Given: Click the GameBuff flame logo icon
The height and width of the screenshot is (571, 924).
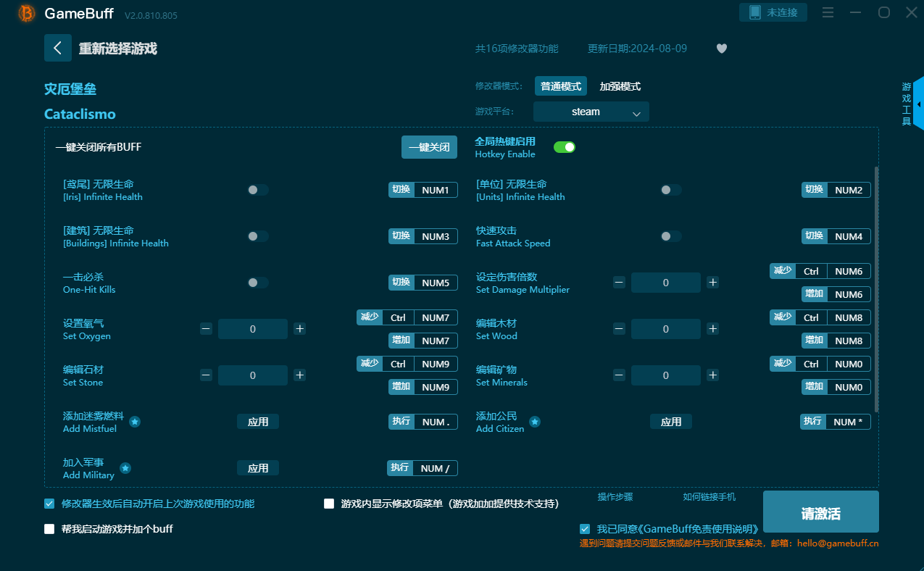Looking at the screenshot, I should [27, 13].
